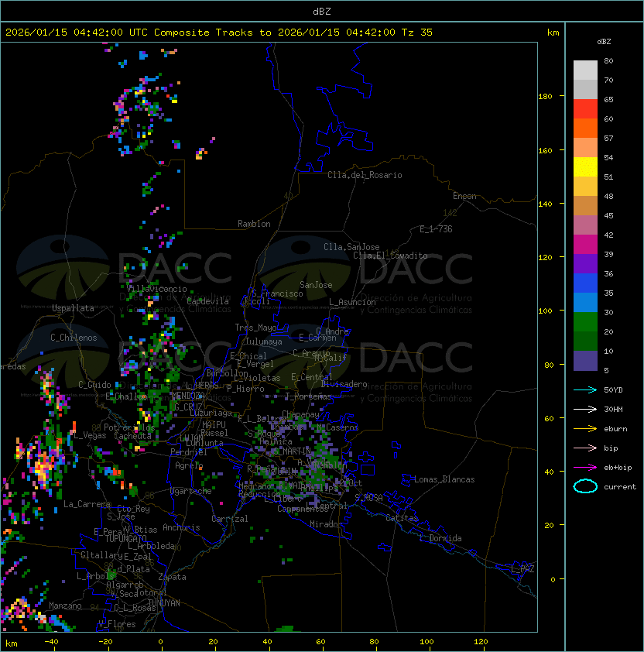644x652 pixels.
Task: Click the 'Cacheuta' map label
Action: (132, 435)
